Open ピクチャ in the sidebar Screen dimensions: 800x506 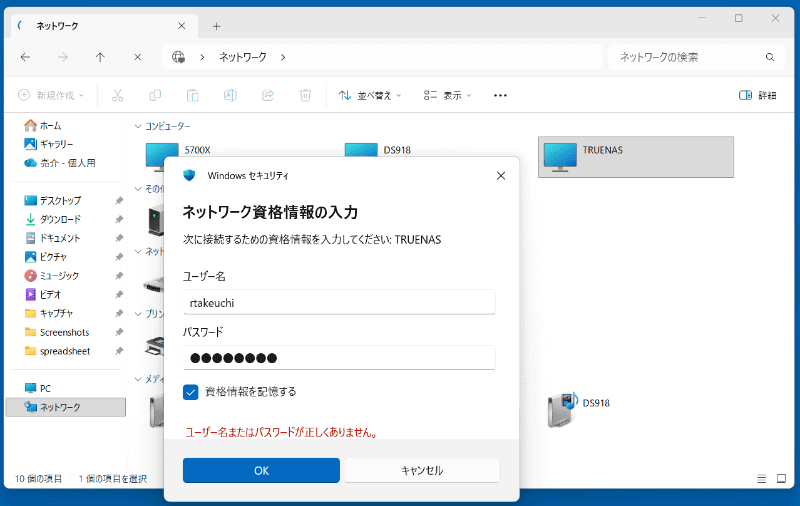(46, 257)
